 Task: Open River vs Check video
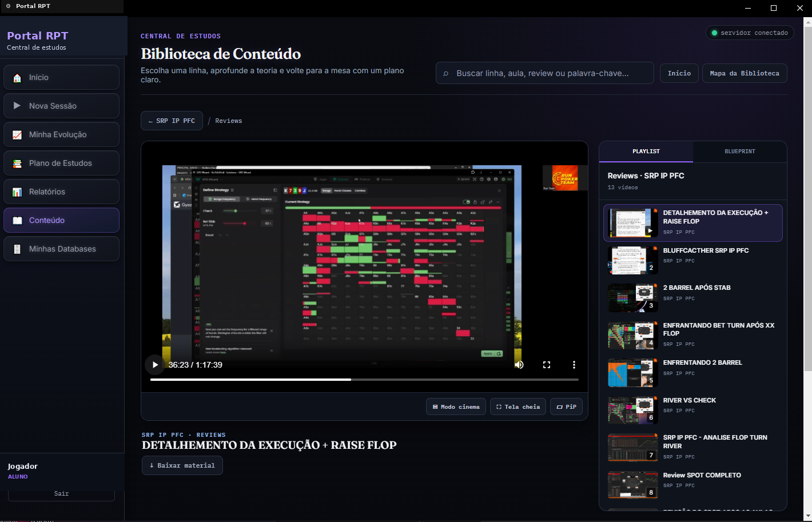693,410
